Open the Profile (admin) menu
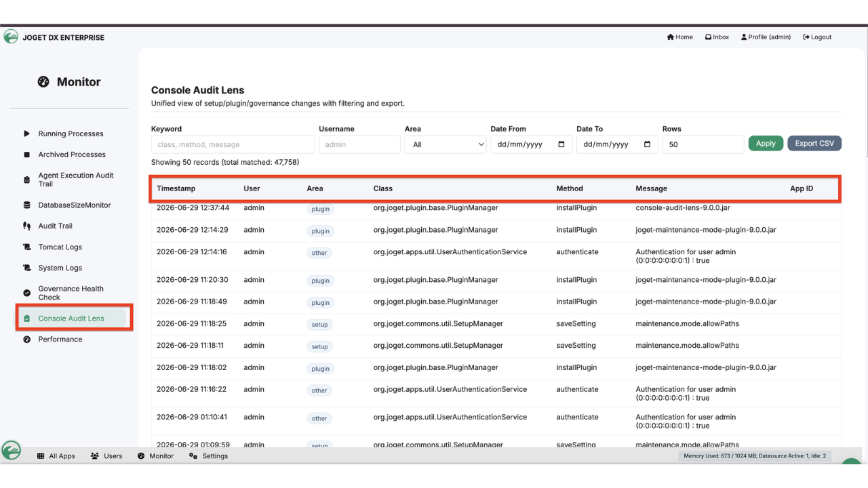Image resolution: width=868 pixels, height=488 pixels. 766,37
